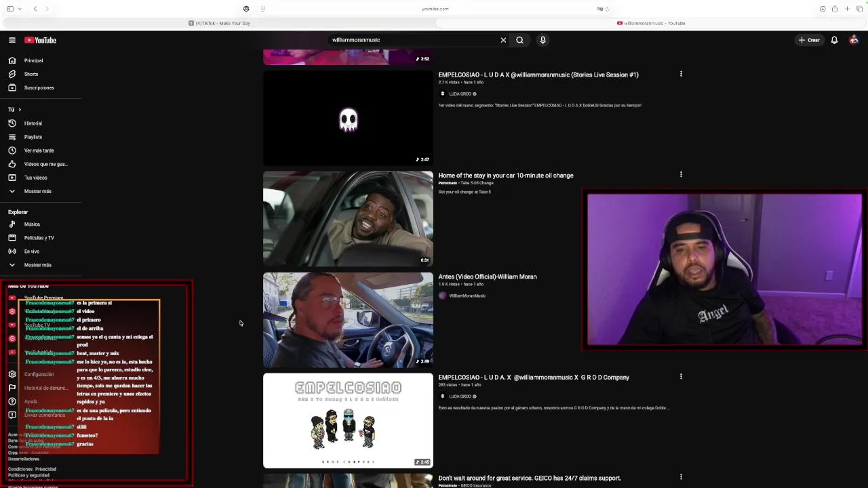Open Películas y TV under Explorar
The image size is (868, 488).
(x=41, y=238)
